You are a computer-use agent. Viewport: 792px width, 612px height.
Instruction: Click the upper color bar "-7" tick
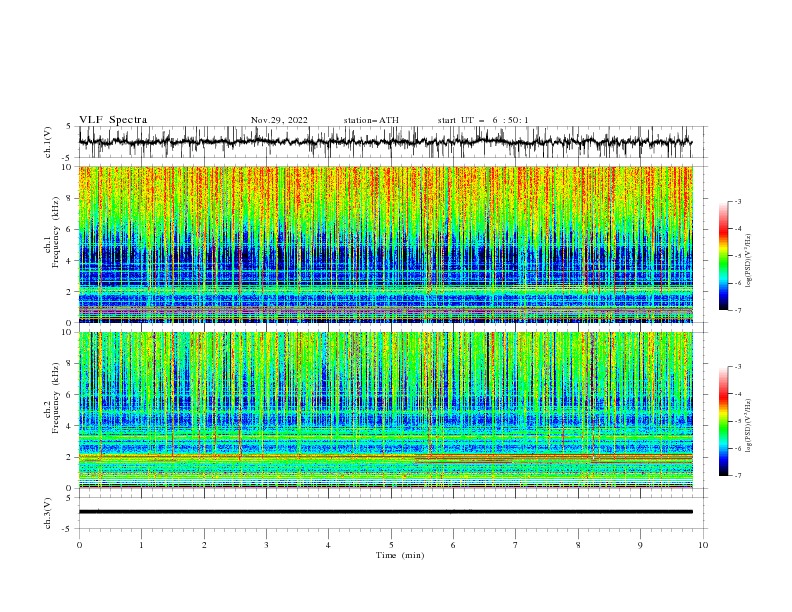pyautogui.click(x=738, y=311)
